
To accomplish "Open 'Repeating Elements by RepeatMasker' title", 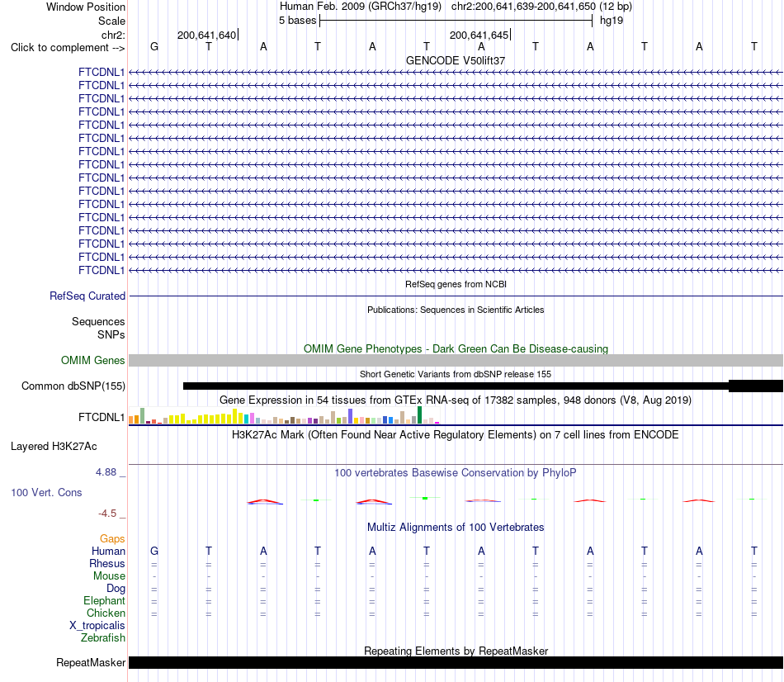I will (456, 651).
